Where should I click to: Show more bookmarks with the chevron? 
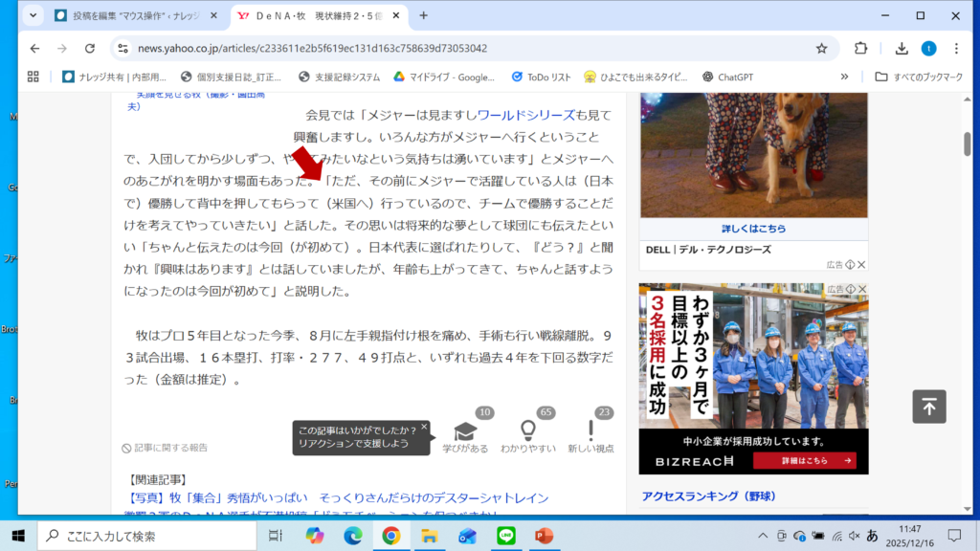coord(844,77)
